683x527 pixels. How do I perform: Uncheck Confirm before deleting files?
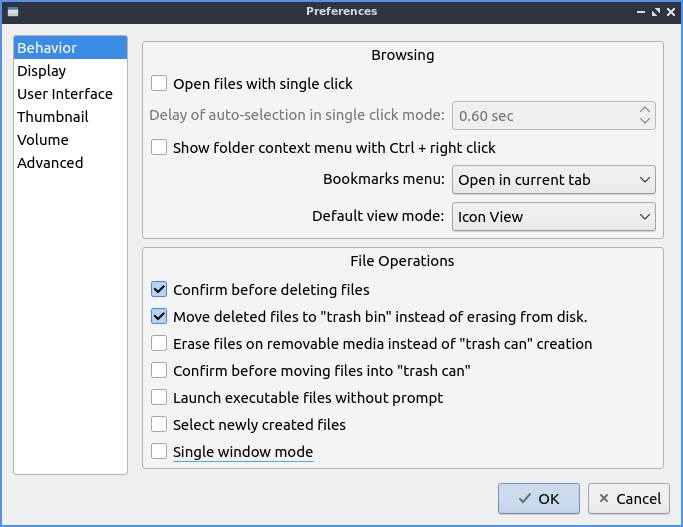click(x=159, y=290)
